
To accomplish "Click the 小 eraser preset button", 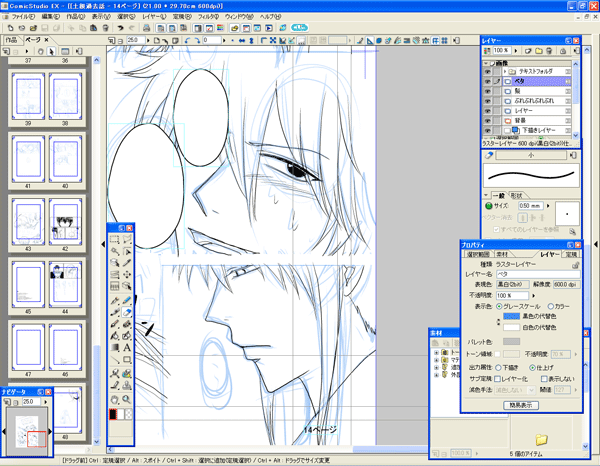I will [x=531, y=155].
